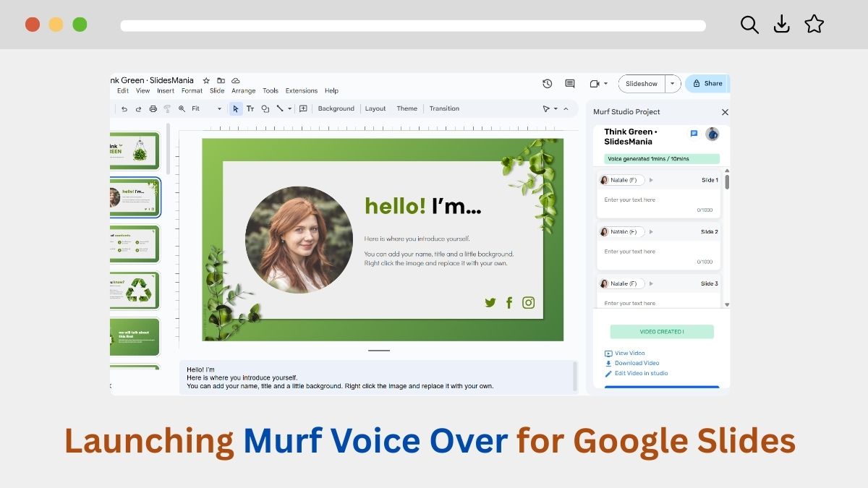Viewport: 868px width, 488px height.
Task: Click the Edit Video in studio link
Action: coord(637,374)
